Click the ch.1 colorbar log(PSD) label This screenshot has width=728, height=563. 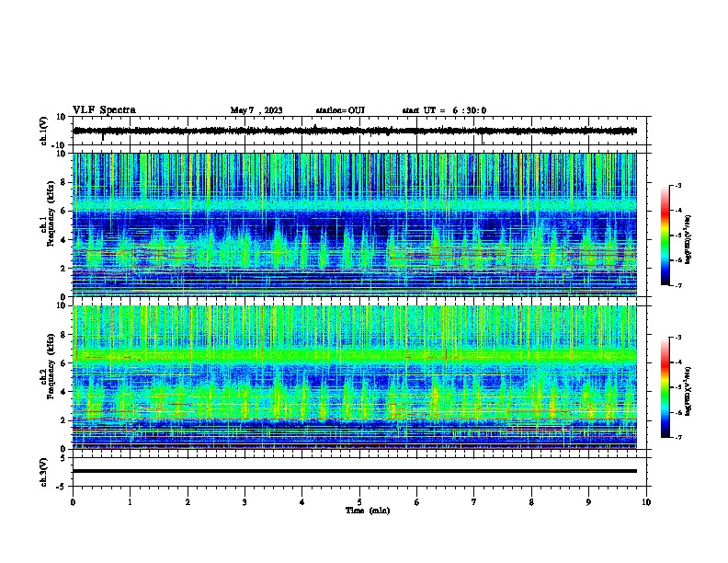click(x=688, y=239)
